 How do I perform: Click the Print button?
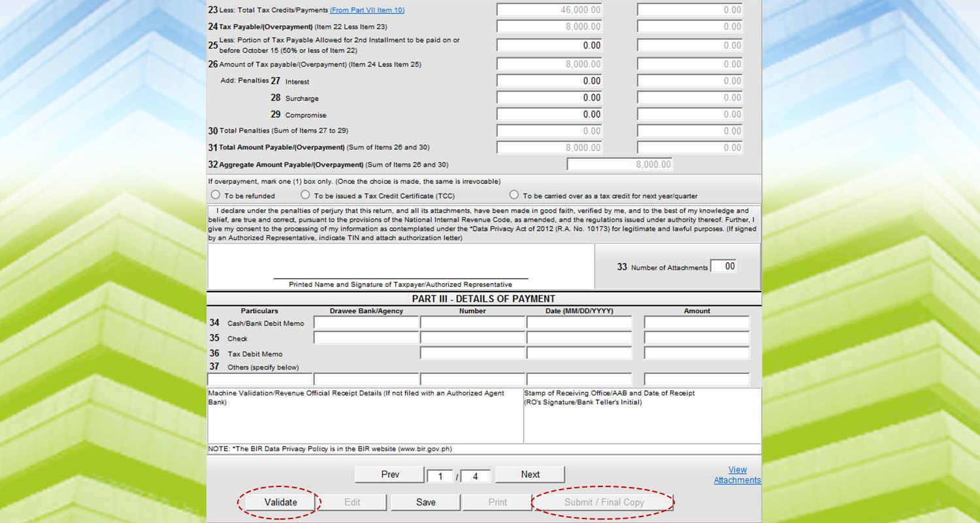(497, 502)
